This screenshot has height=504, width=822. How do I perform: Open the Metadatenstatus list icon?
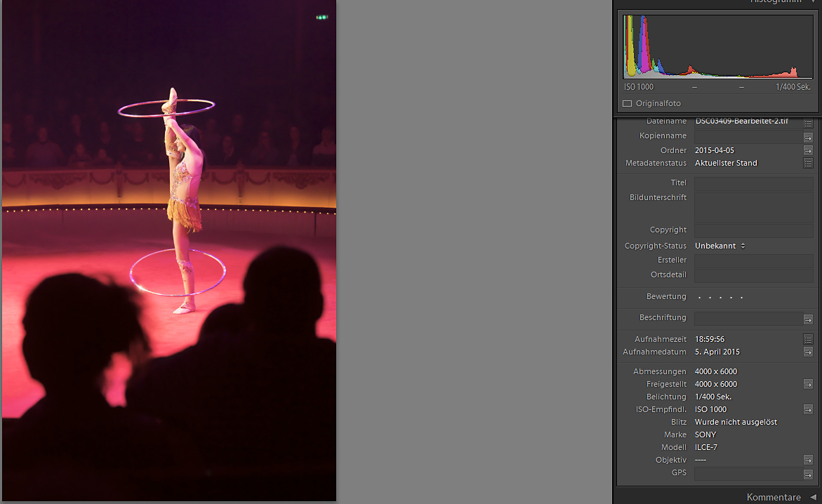tap(808, 163)
